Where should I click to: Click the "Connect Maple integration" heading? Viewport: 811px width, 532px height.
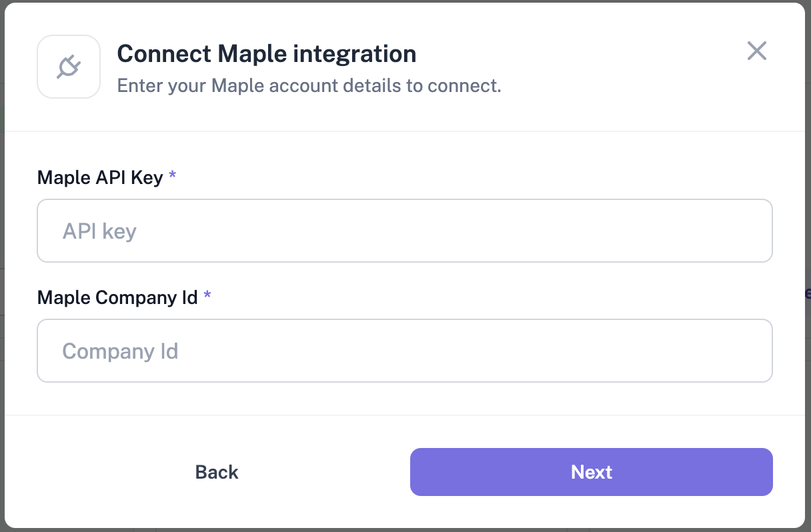[x=266, y=53]
